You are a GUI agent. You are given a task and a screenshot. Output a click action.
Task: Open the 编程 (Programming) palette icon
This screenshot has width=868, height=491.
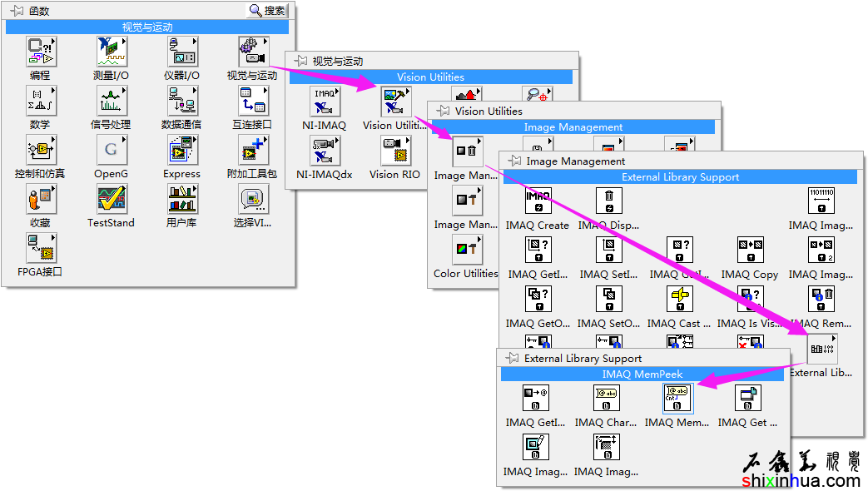tap(41, 52)
